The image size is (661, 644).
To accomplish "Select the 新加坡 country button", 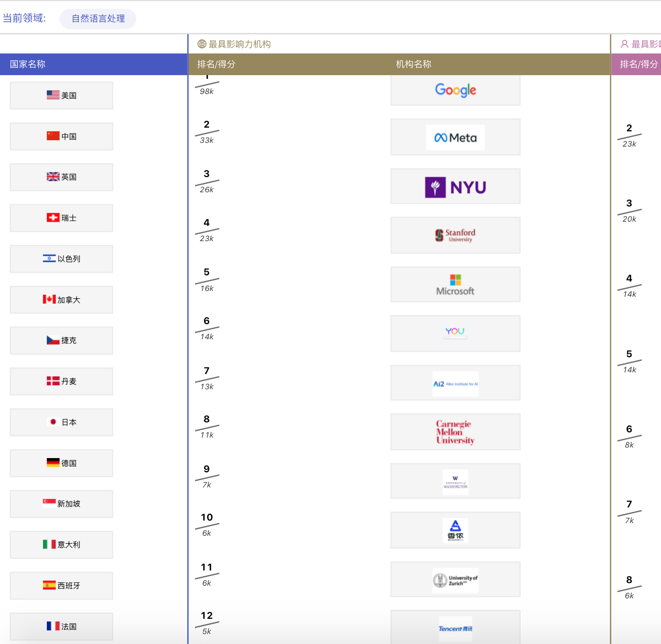I will click(61, 504).
